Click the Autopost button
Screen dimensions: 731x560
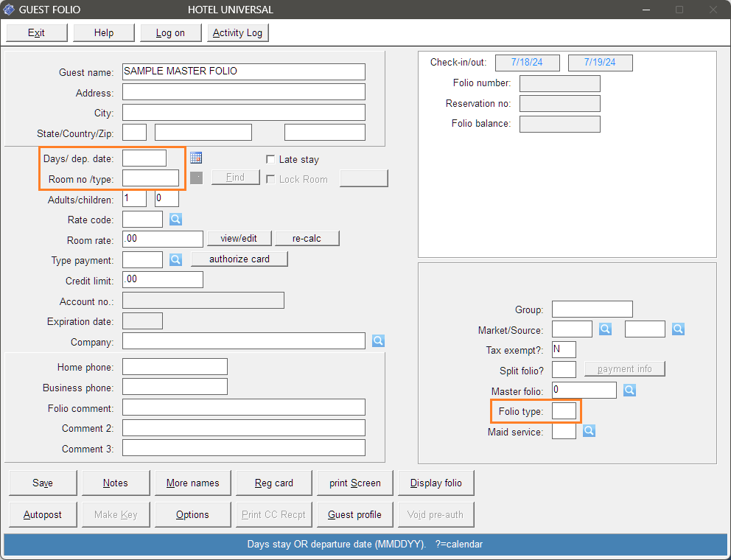[43, 515]
